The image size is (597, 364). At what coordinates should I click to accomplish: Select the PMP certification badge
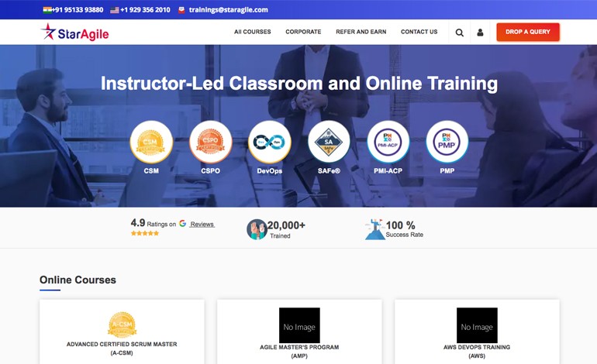pyautogui.click(x=447, y=142)
